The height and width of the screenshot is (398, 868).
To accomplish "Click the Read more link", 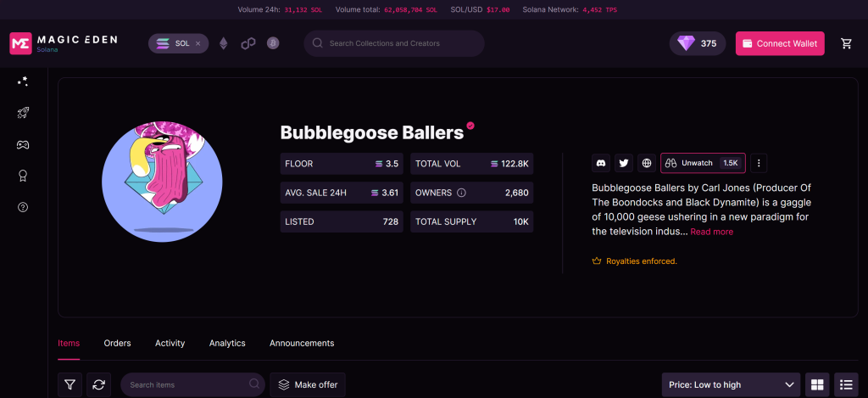I will point(712,232).
